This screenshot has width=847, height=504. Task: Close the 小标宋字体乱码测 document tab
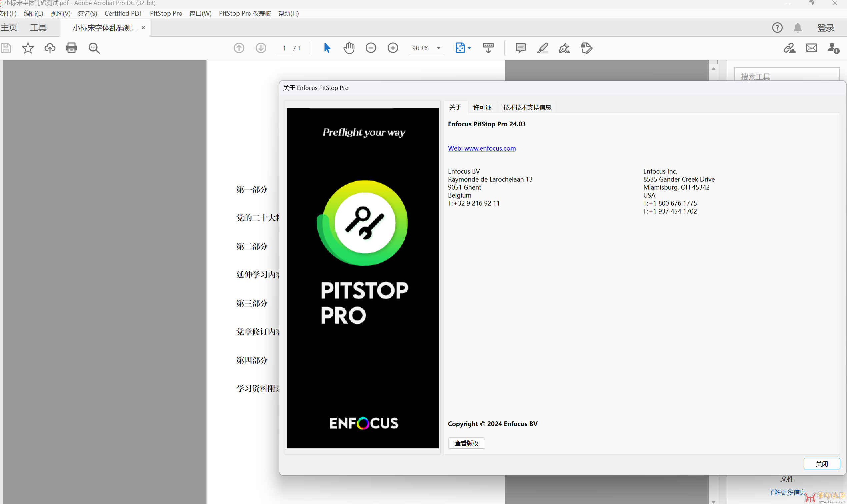tap(143, 28)
